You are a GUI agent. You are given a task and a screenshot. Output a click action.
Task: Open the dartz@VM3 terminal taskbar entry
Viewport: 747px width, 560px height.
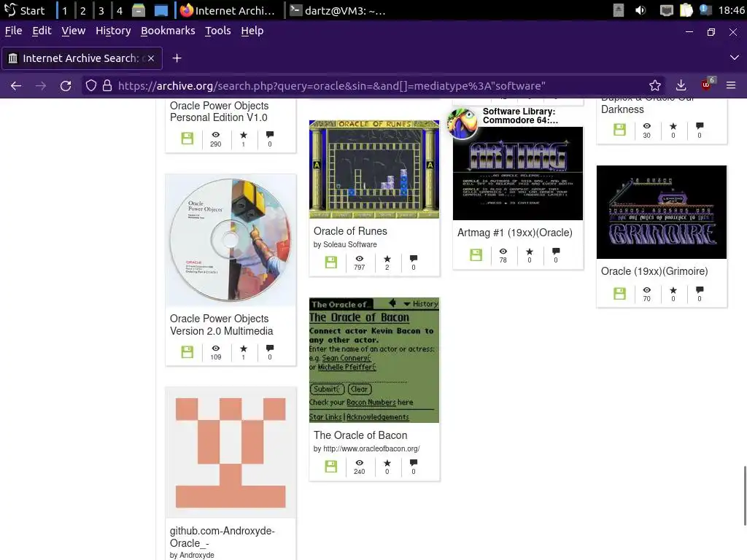pyautogui.click(x=338, y=10)
